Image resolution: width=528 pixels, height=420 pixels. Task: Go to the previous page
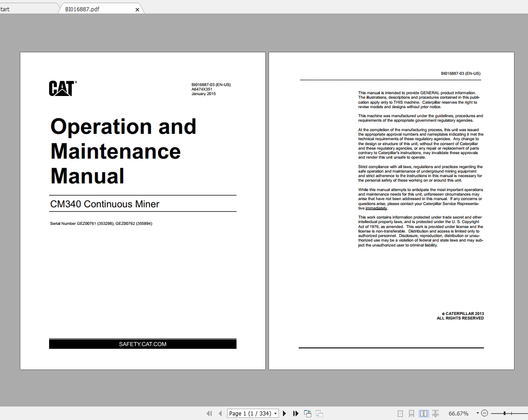click(219, 413)
